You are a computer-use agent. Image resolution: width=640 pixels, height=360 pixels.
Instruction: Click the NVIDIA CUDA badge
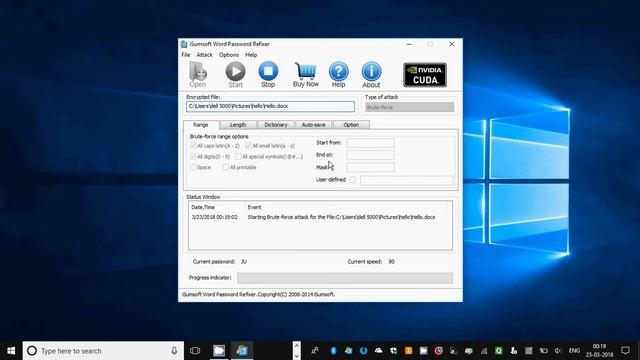click(425, 75)
